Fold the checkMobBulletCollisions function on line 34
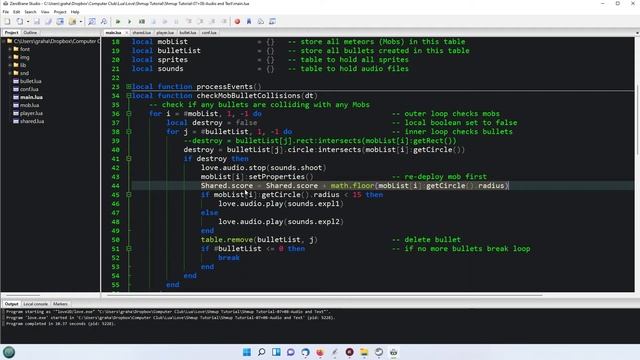 point(129,96)
